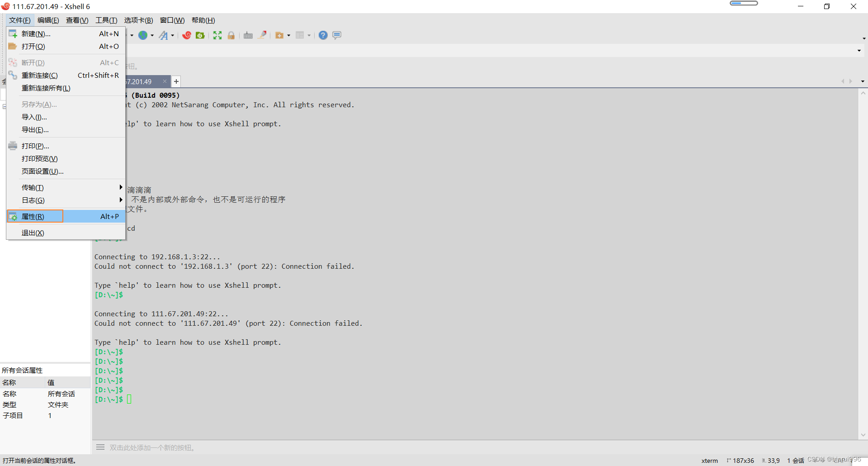The width and height of the screenshot is (868, 466).
Task: Click the globe encoding icon in toolbar
Action: [143, 35]
